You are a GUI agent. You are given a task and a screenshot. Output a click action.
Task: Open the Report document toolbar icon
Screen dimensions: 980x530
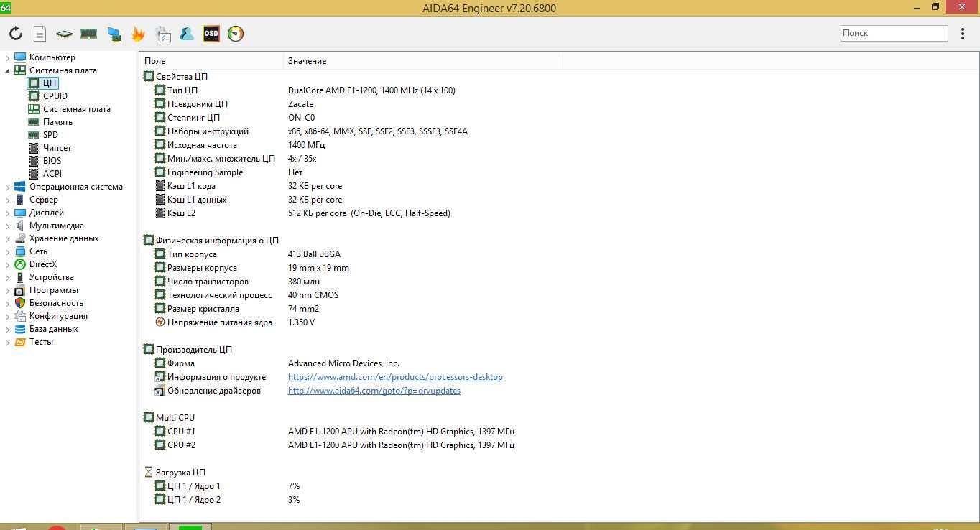(40, 34)
